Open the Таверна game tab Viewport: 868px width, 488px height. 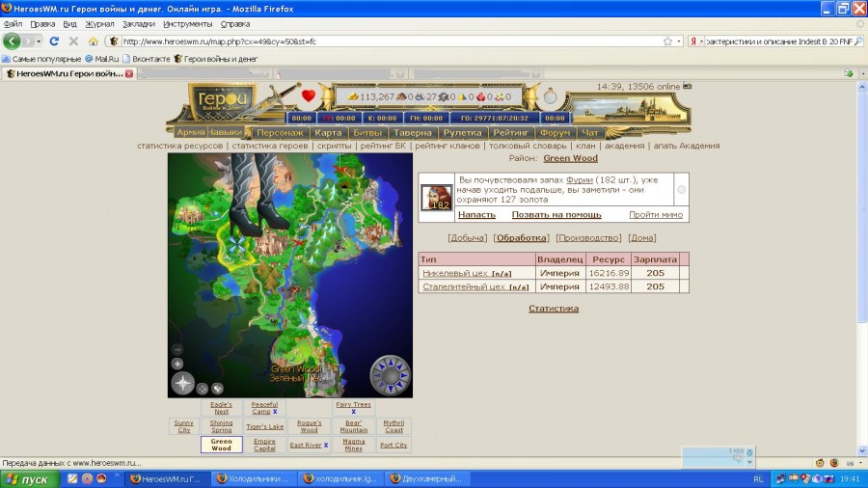point(413,133)
